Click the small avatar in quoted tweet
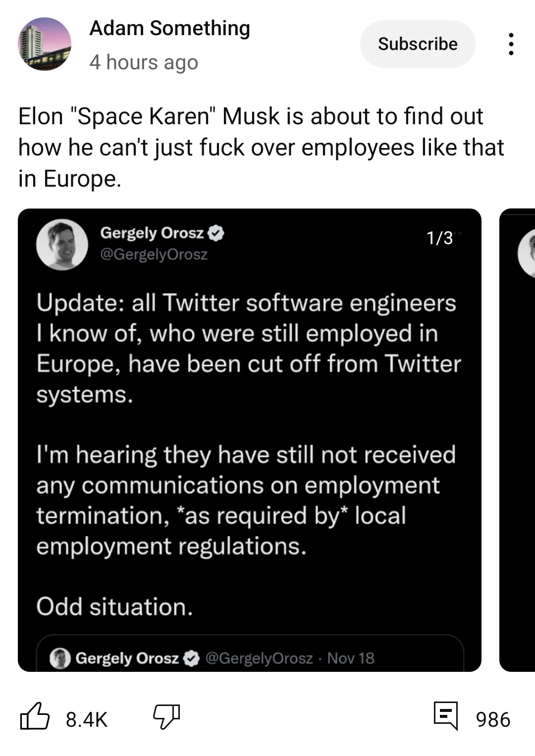This screenshot has width=535, height=756. click(x=60, y=658)
